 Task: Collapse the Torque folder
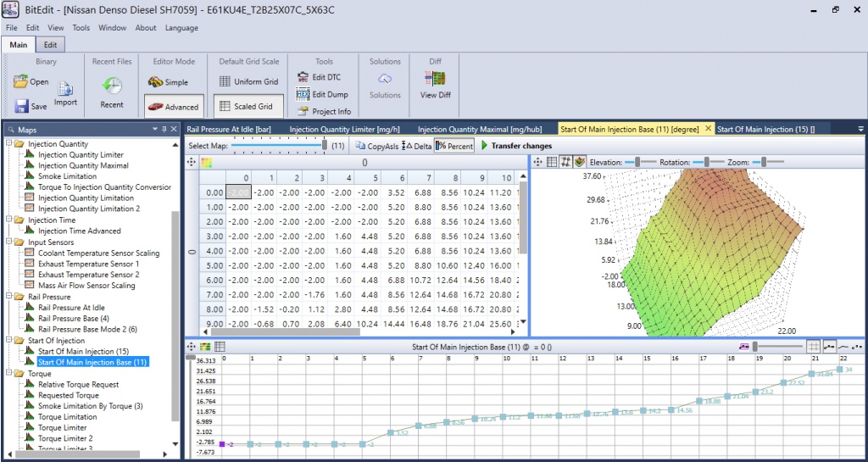[8, 374]
